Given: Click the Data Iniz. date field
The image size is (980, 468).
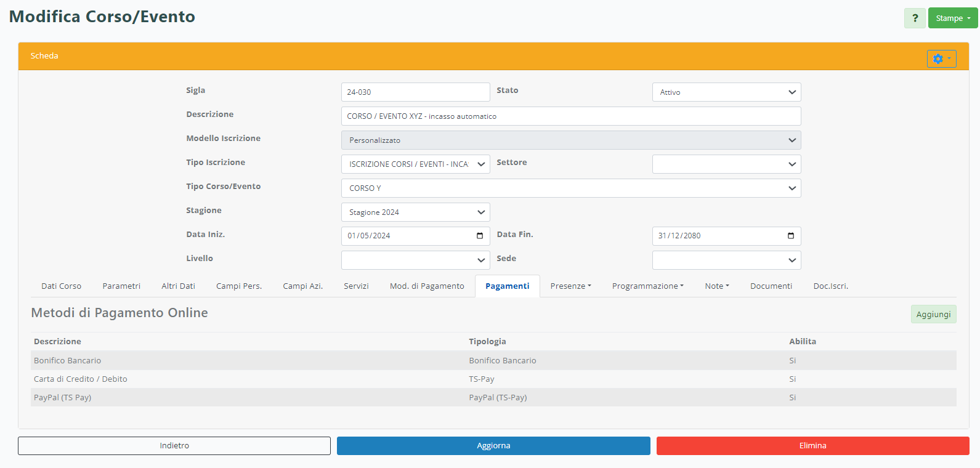Looking at the screenshot, I should (415, 236).
